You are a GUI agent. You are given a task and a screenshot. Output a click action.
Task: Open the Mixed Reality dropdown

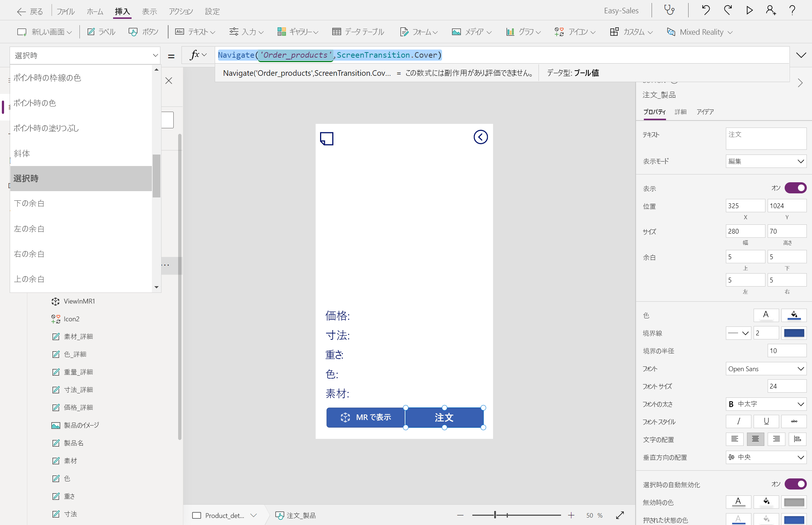pyautogui.click(x=700, y=32)
